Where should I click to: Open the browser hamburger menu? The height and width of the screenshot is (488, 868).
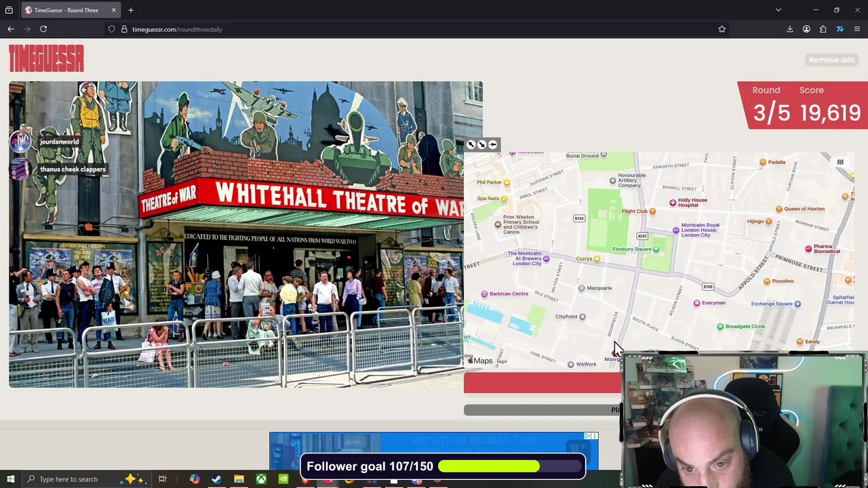tap(856, 29)
